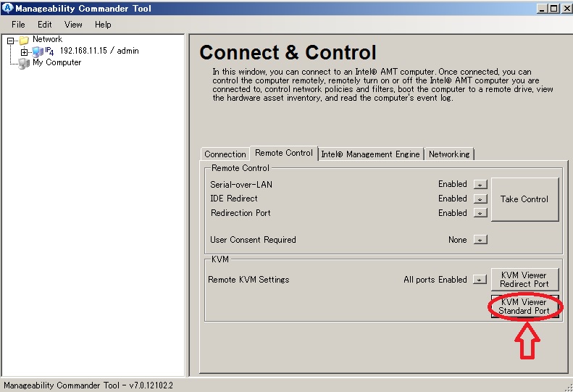This screenshot has height=392, width=573.
Task: Click the 'None' consent value
Action: [458, 240]
